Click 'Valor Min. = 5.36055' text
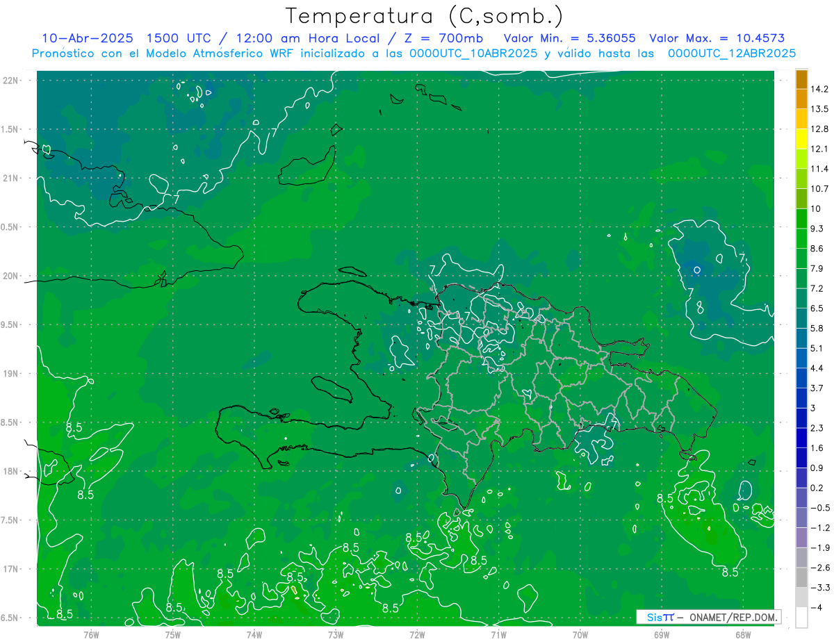The image size is (834, 644). point(569,38)
